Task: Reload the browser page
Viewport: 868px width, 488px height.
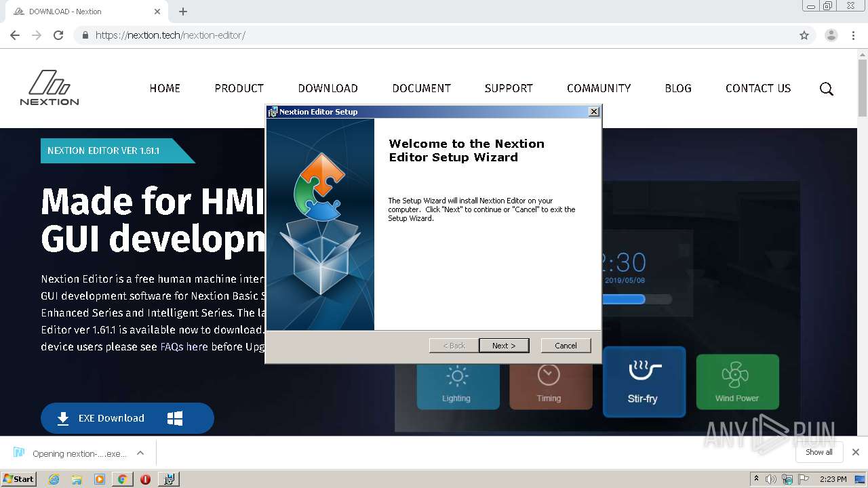Action: pos(58,35)
